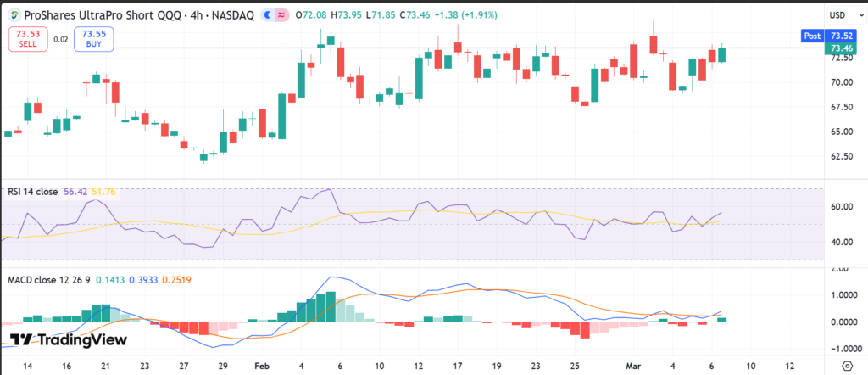Open the USD currency dropdown
This screenshot has width=868, height=375.
pyautogui.click(x=837, y=15)
